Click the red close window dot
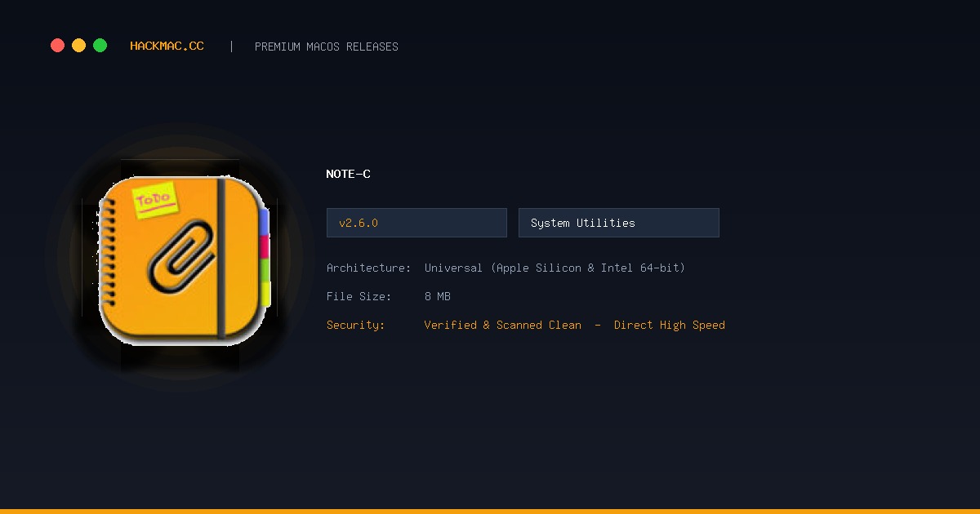 [57, 46]
